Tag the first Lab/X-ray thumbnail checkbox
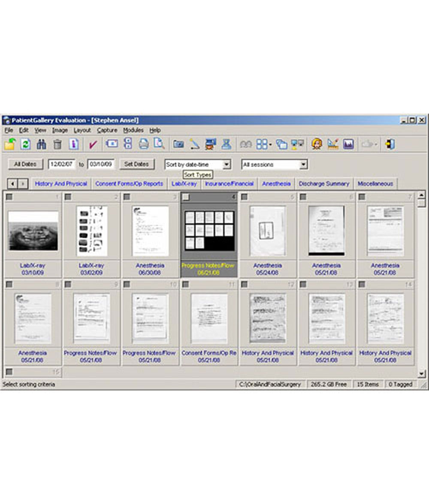This screenshot has width=429, height=504. click(9, 197)
